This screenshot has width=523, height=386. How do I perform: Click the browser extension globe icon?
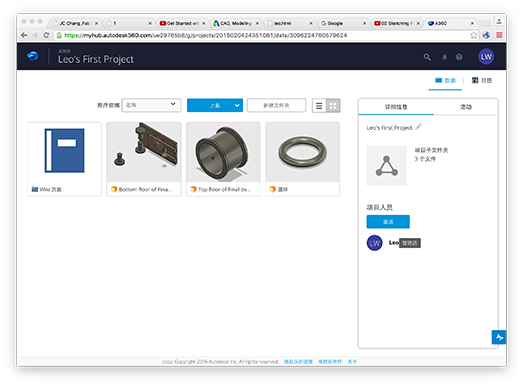point(486,35)
